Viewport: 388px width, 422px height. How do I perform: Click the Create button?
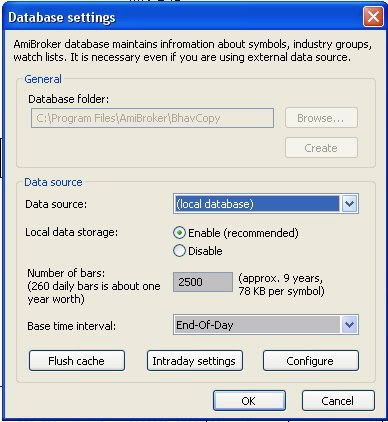(321, 148)
